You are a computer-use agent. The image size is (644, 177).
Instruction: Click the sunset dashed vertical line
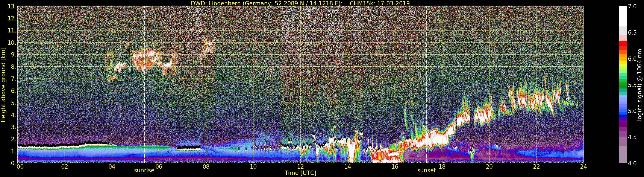tap(426, 85)
